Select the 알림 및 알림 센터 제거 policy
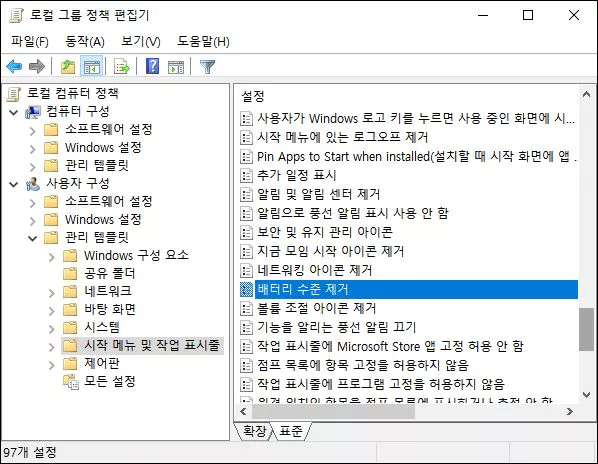The image size is (598, 464). click(318, 194)
